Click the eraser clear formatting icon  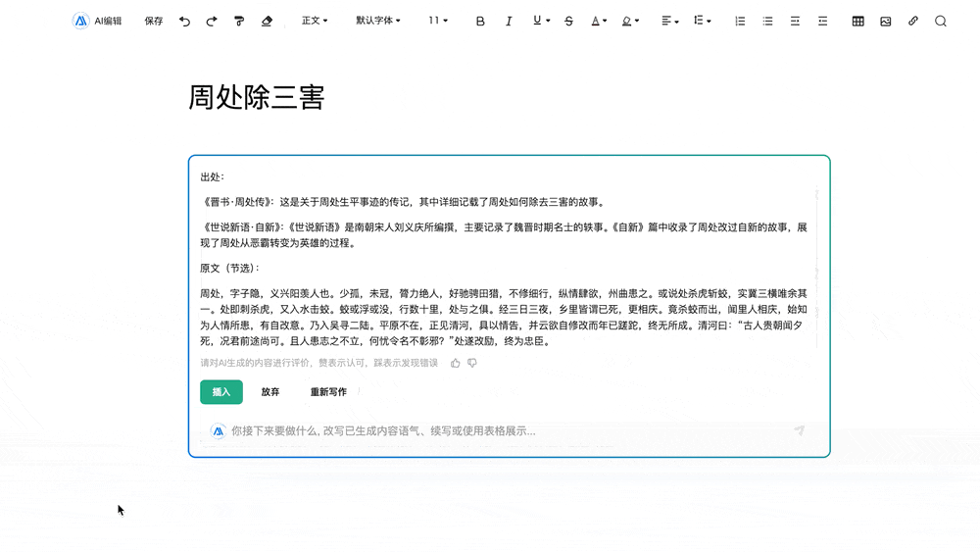[x=268, y=21]
